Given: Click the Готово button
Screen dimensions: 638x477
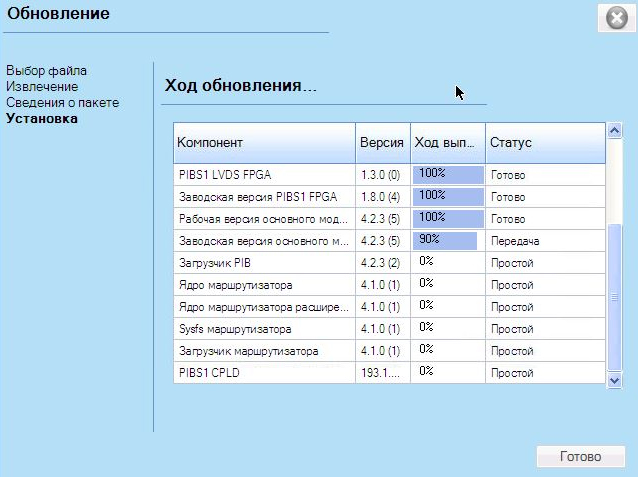Looking at the screenshot, I should tap(580, 457).
